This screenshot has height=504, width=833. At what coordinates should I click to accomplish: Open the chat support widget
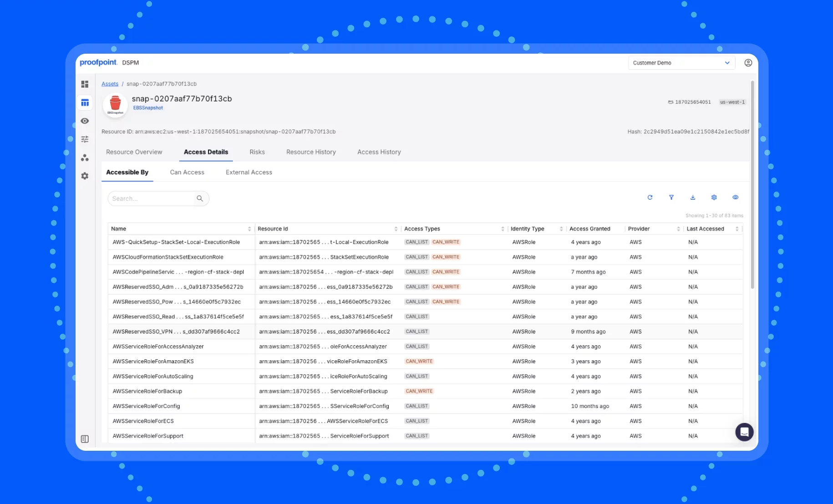tap(744, 432)
